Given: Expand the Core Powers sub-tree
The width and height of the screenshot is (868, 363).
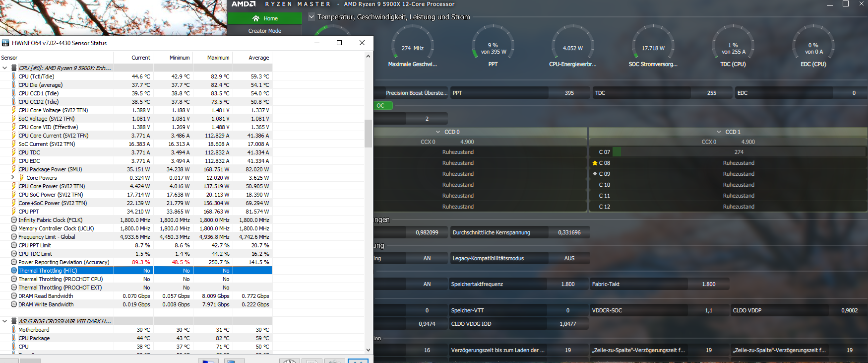Looking at the screenshot, I should (x=13, y=178).
